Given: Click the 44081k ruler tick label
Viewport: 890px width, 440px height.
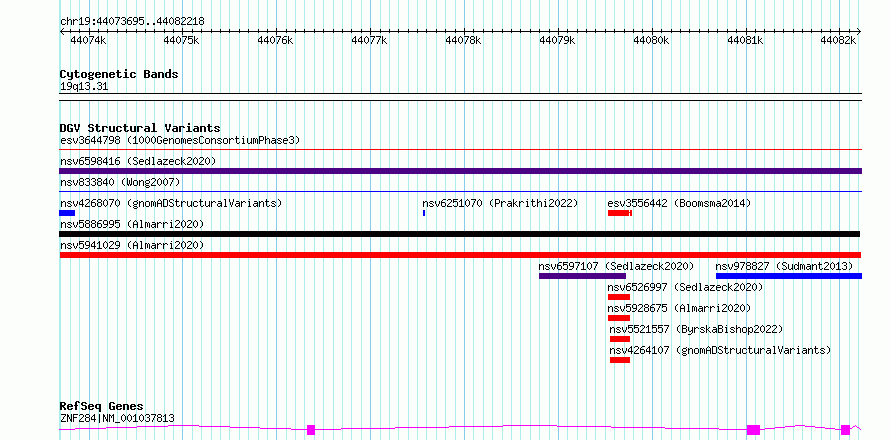Looking at the screenshot, I should 745,40.
